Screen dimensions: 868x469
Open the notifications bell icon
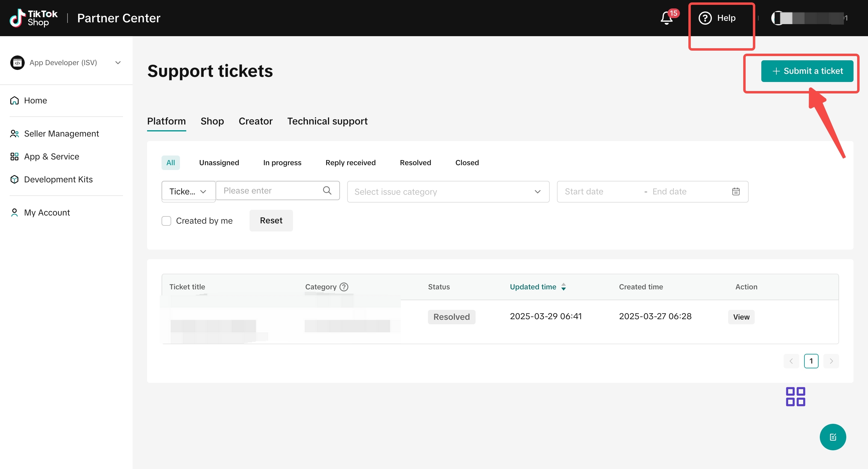(666, 18)
